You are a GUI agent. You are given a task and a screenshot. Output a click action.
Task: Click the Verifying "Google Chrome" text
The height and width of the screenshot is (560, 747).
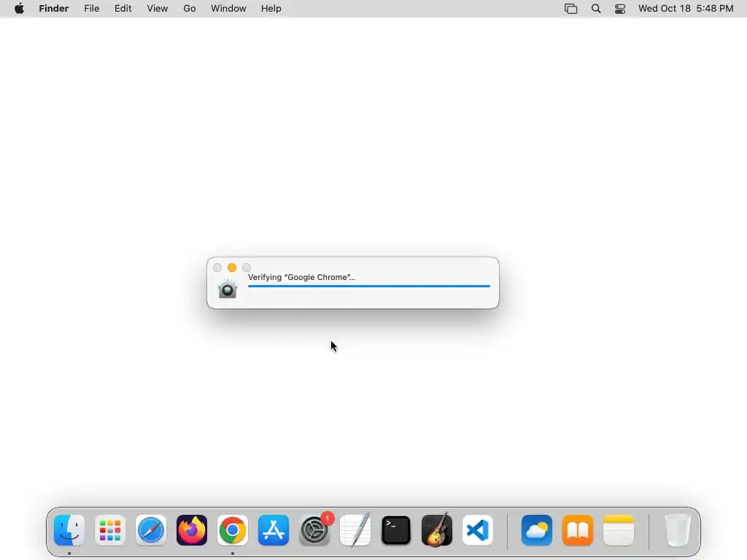tap(301, 277)
